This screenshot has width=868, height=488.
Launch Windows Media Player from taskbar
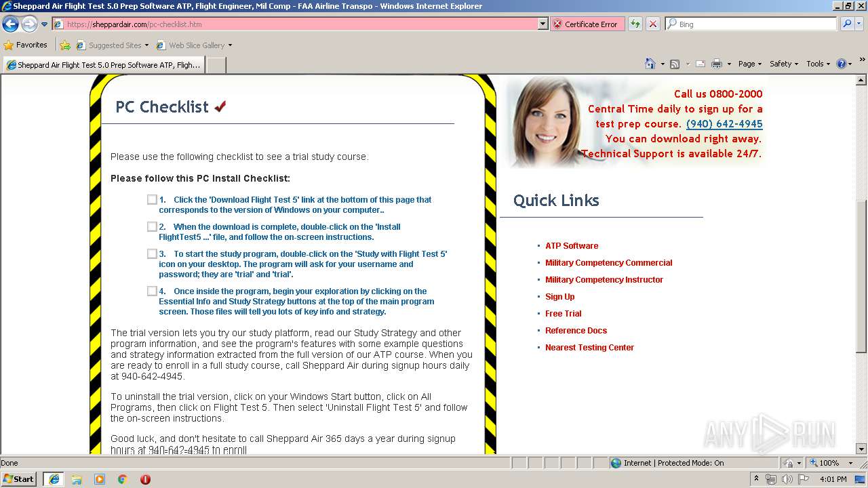(100, 479)
